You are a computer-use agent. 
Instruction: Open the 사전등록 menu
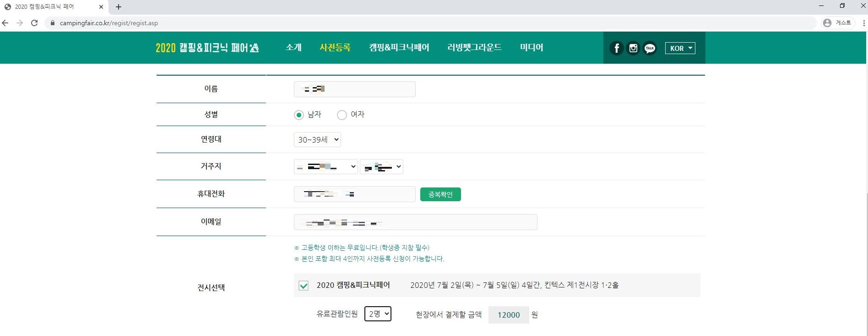335,47
